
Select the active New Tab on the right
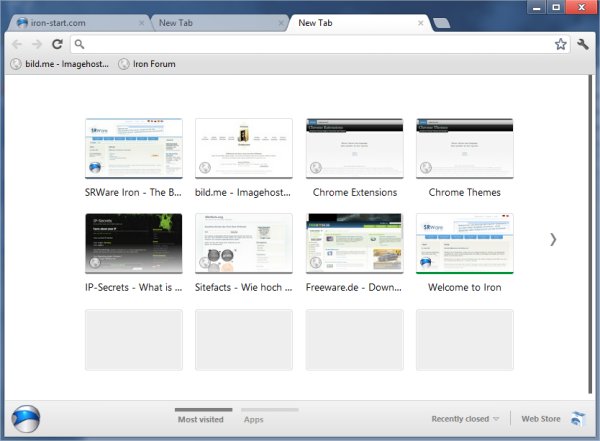(360, 23)
